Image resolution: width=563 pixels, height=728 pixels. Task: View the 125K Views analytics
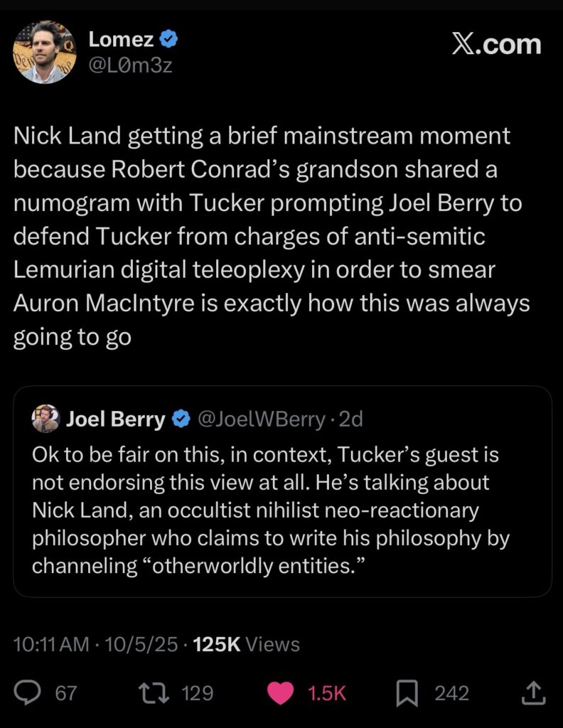click(x=247, y=644)
